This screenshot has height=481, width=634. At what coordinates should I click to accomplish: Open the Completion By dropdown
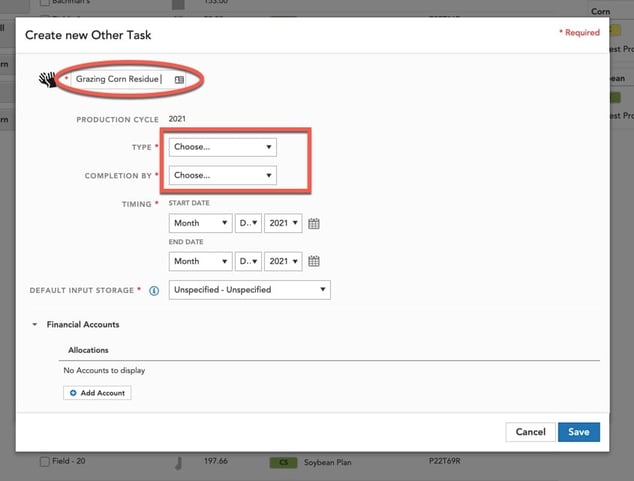point(222,175)
